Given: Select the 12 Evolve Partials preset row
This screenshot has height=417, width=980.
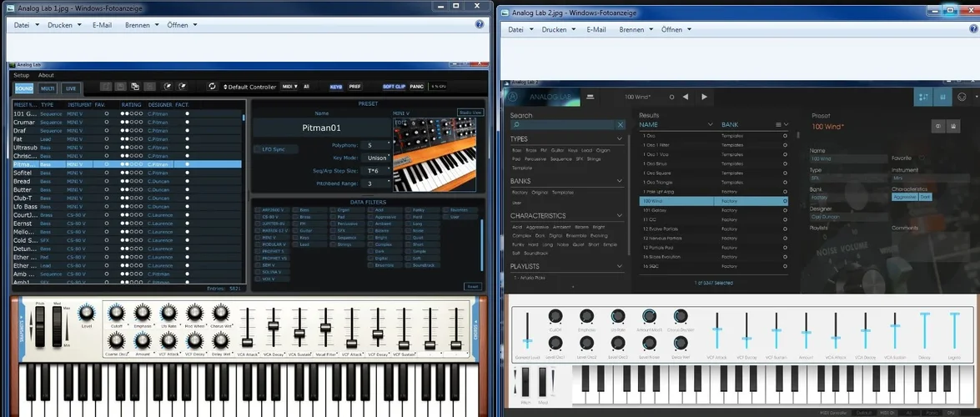Looking at the screenshot, I should pos(714,229).
